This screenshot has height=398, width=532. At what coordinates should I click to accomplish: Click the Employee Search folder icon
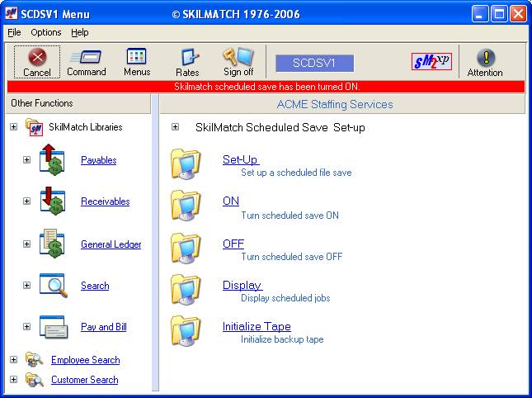click(35, 360)
